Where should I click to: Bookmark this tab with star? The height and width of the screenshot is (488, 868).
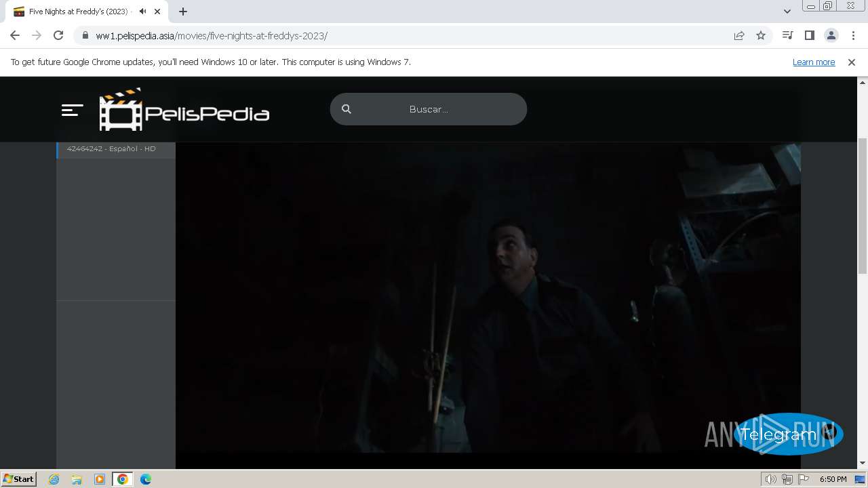point(761,35)
